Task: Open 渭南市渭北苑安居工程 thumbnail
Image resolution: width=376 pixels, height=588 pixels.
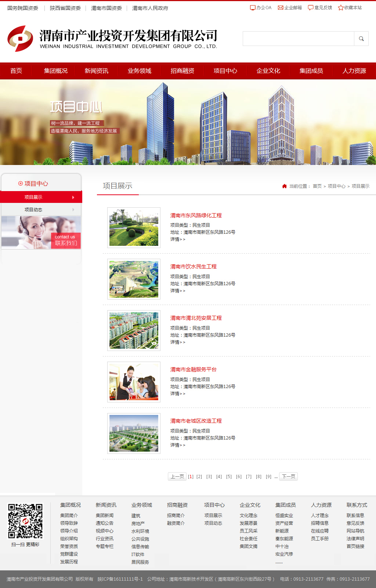Action: pyautogui.click(x=134, y=330)
